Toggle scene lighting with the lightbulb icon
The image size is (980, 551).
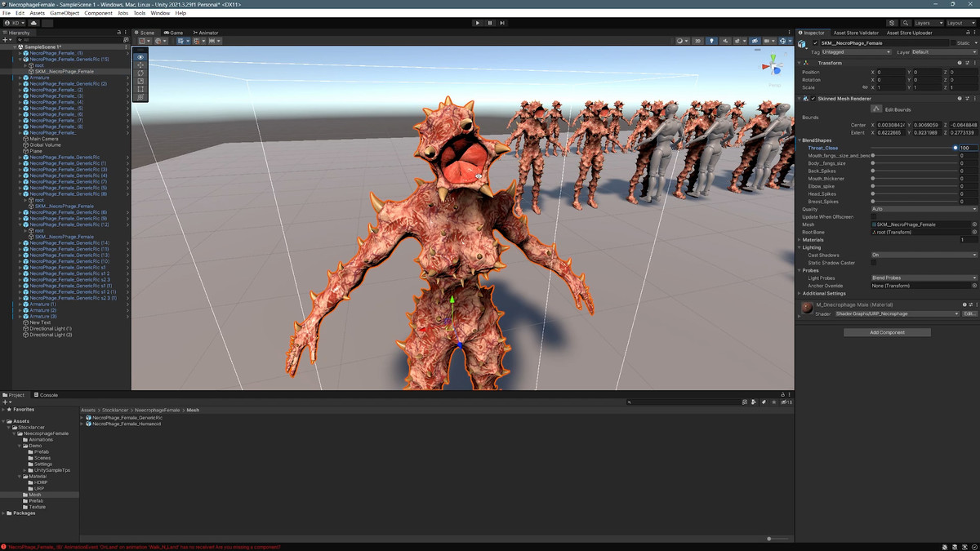pos(711,41)
